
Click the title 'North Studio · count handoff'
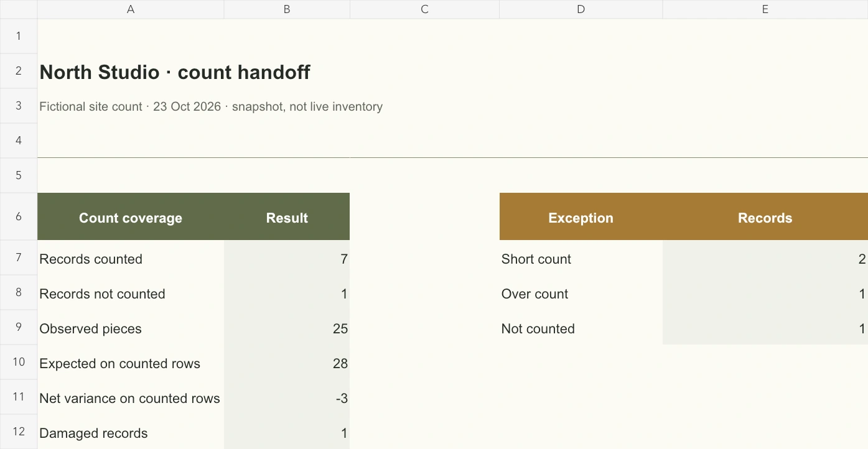175,72
